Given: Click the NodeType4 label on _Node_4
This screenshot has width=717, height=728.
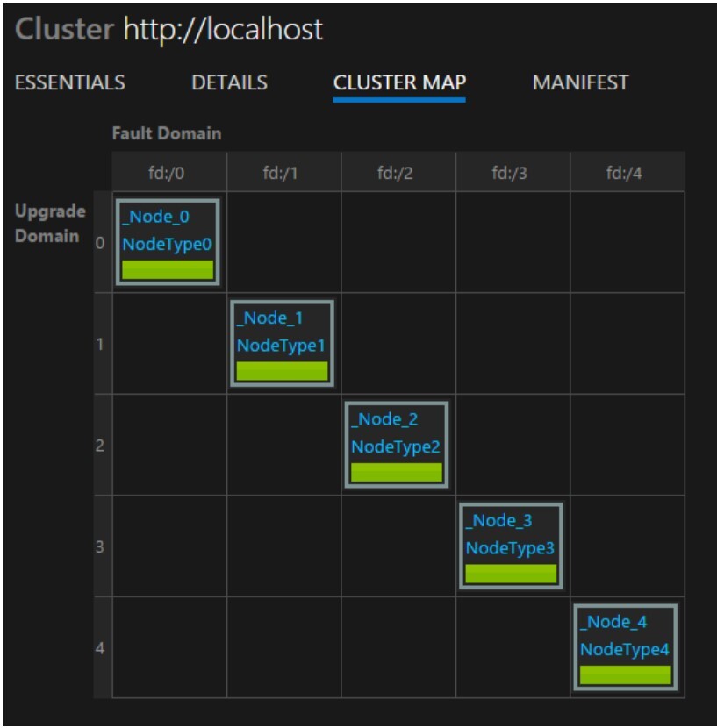Looking at the screenshot, I should click(x=624, y=647).
